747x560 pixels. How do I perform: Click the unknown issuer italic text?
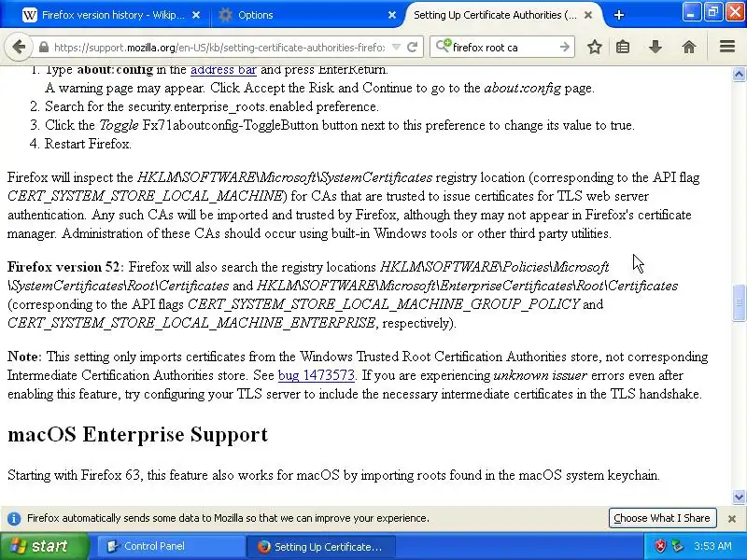click(541, 375)
